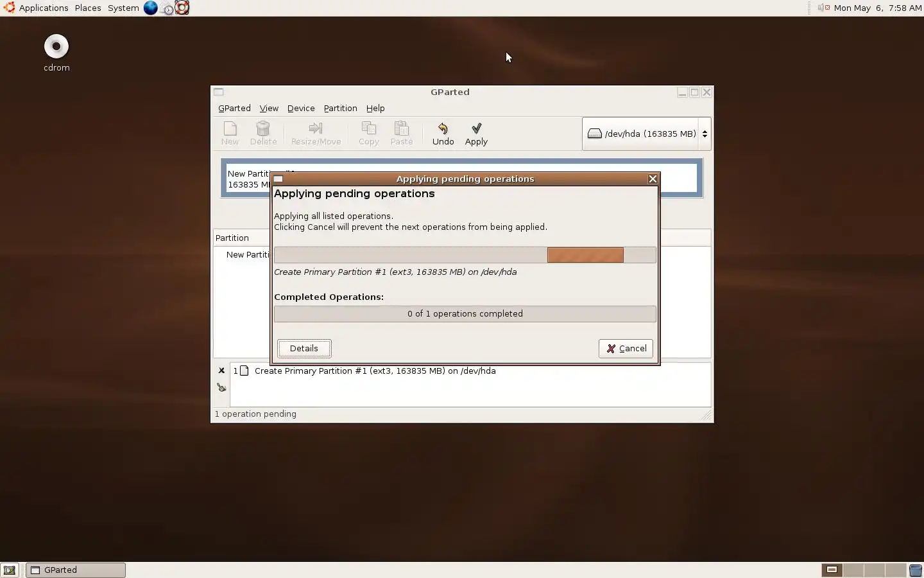Open the Partition menu
Screen dimensions: 924x578
coord(340,109)
